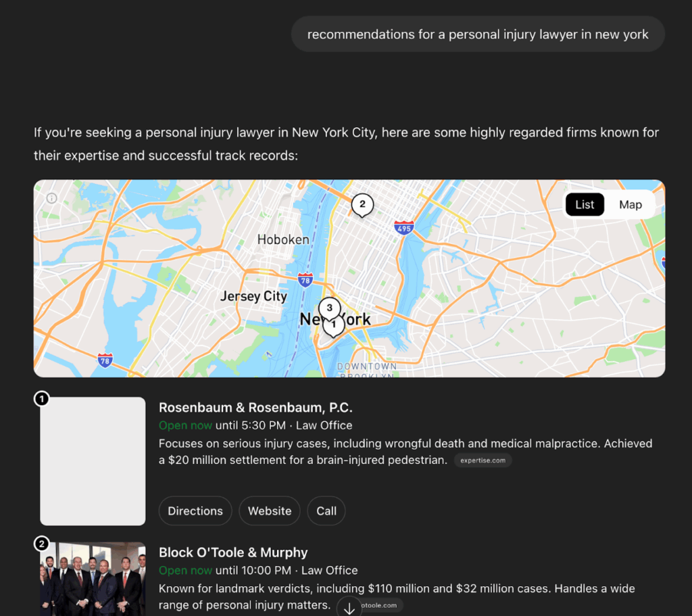Click the numbered badge 1 beside Rosenbaum listing
This screenshot has height=616, width=692.
(42, 399)
